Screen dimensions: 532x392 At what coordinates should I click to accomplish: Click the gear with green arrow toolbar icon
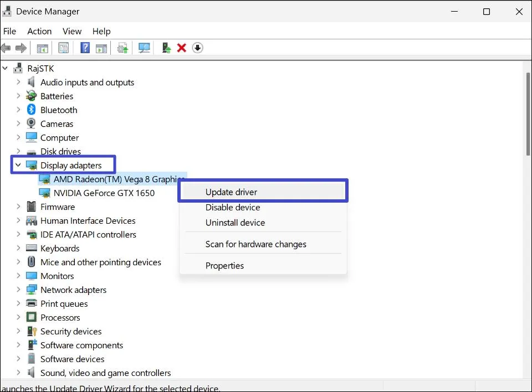coord(123,48)
